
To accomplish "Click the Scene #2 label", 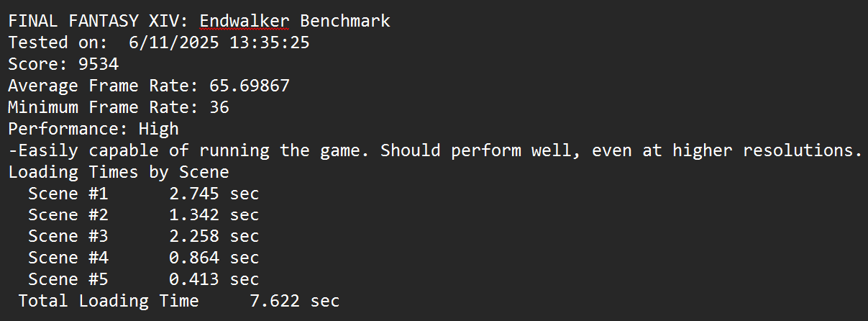I will (68, 215).
